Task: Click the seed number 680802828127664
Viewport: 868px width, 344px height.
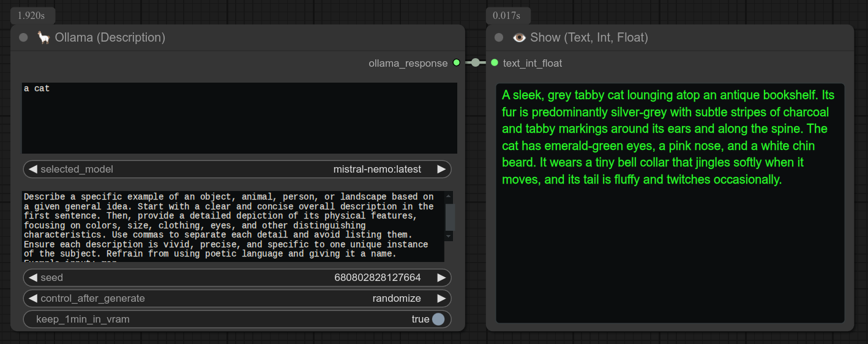Action: tap(377, 278)
